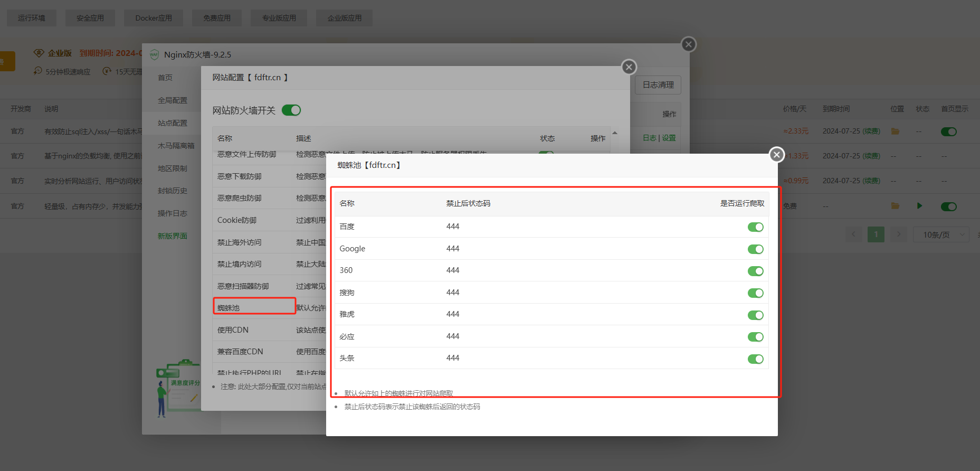This screenshot has height=471, width=980.
Task: Open 全局配置 in the firewall sidebar
Action: [x=173, y=100]
